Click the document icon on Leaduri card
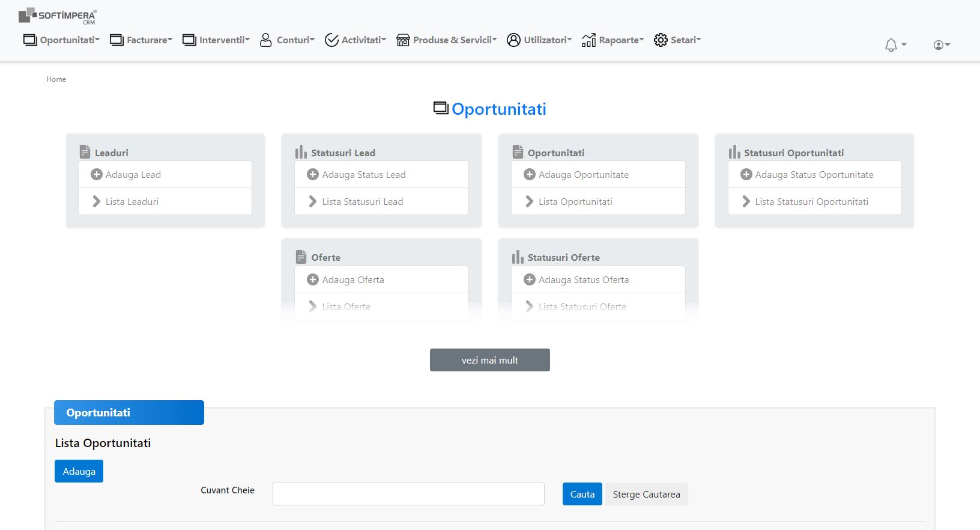 point(85,152)
